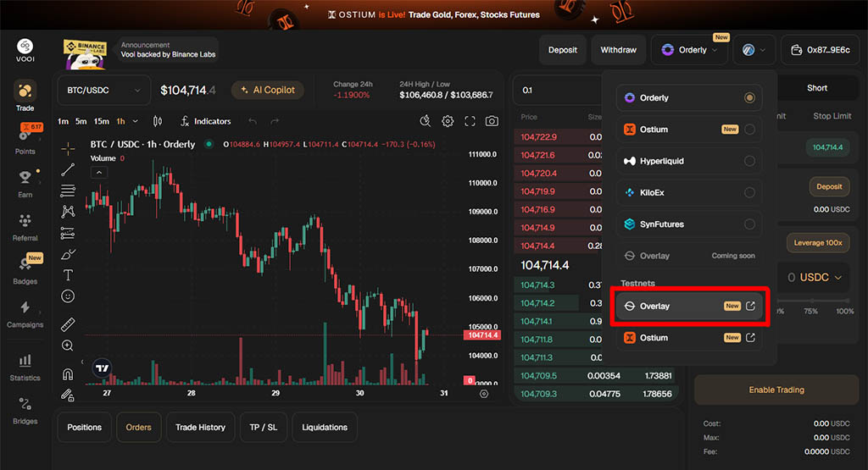Select the SynFutures radio option
868x470 pixels.
click(x=749, y=224)
